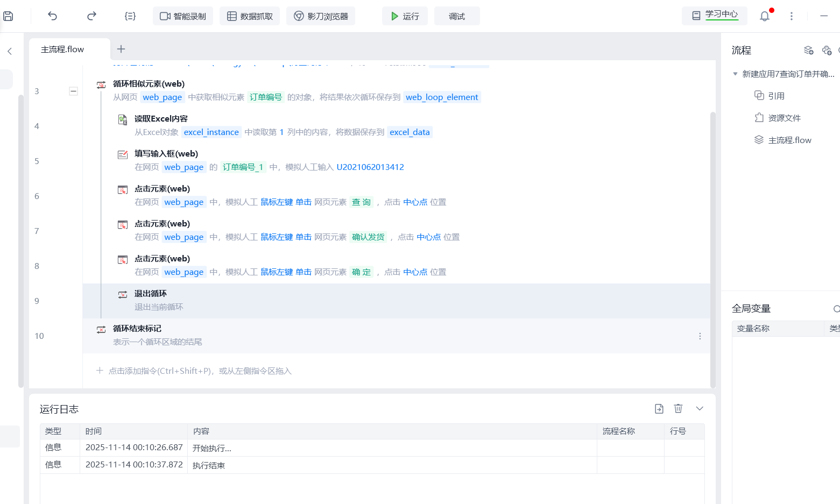The image size is (840, 504).
Task: Collapse the left panel with the chevron
Action: click(10, 51)
